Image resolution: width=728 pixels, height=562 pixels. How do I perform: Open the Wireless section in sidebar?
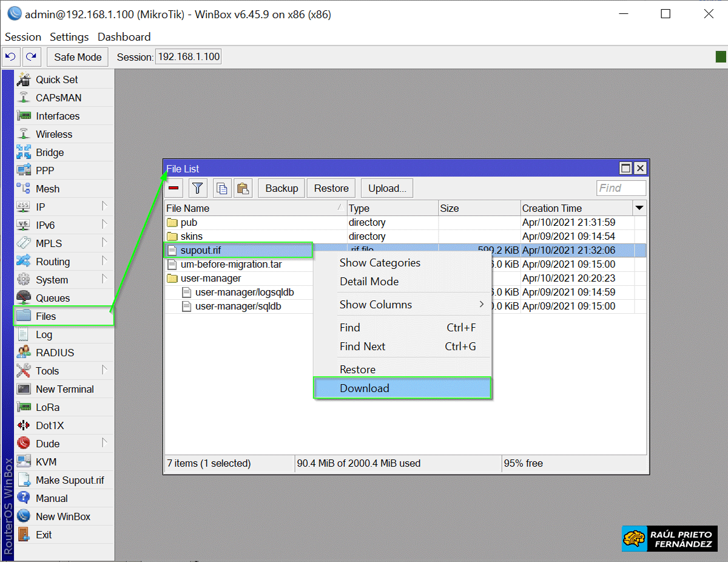[53, 134]
